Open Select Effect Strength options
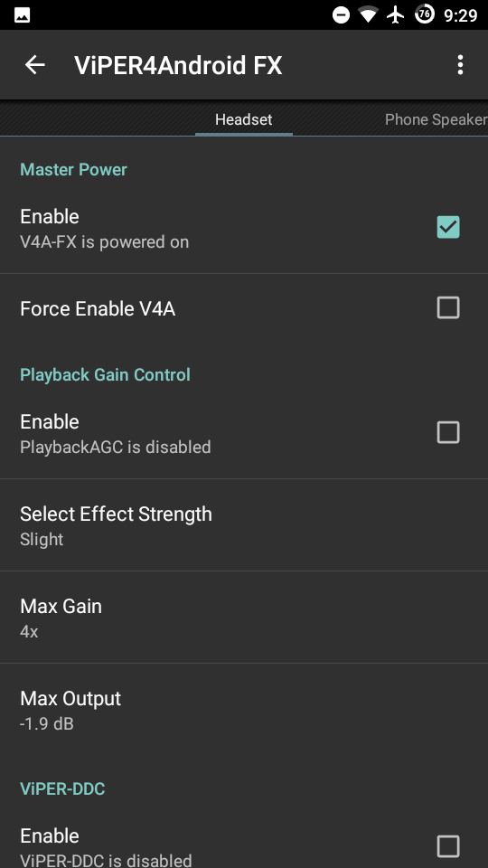Screen dimensions: 488x868 click(244, 524)
